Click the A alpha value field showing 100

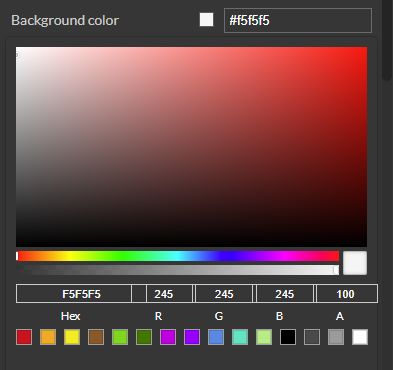[x=347, y=294]
